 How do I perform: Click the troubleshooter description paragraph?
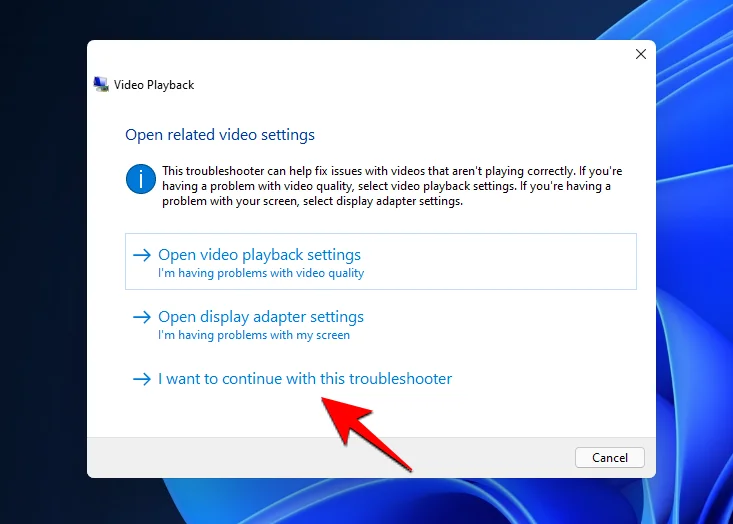[x=392, y=186]
